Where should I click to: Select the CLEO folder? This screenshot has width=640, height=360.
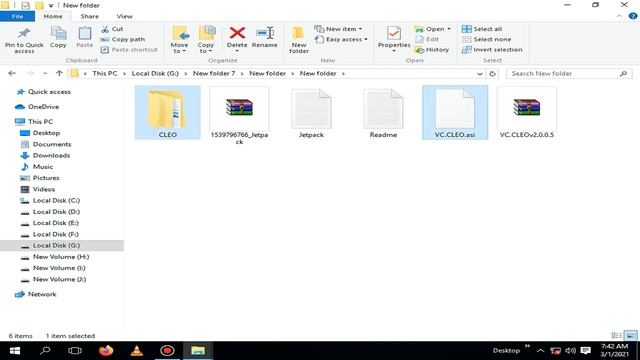[168, 113]
